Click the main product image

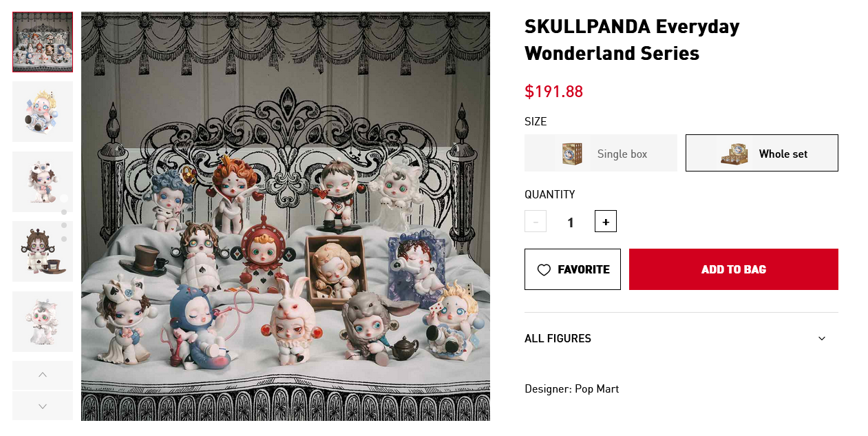point(286,216)
